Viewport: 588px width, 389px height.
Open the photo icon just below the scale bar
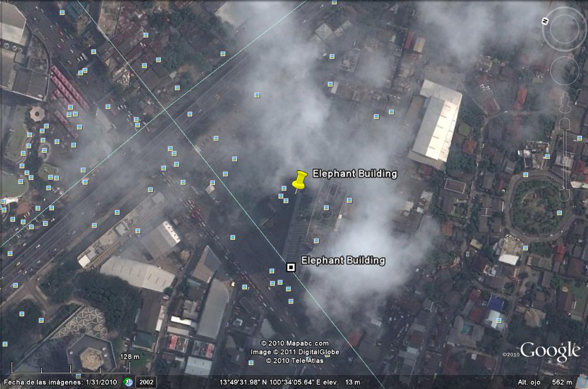[x=78, y=376]
